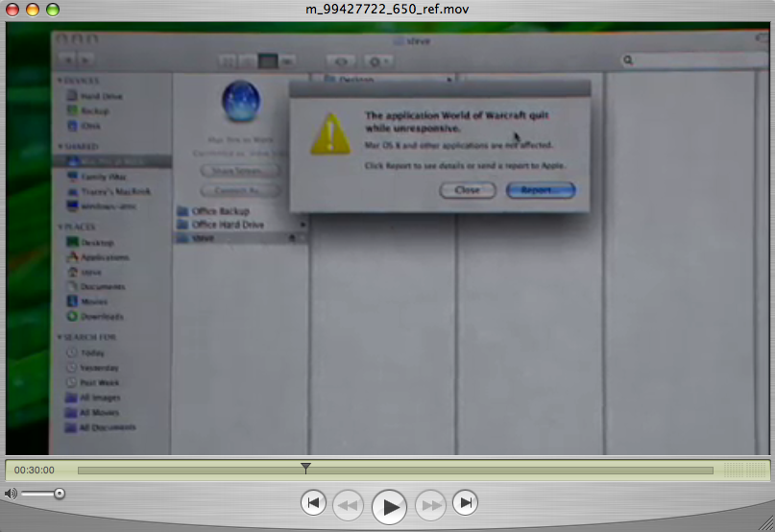Select Past Week under Search For
The width and height of the screenshot is (775, 532).
(x=93, y=382)
